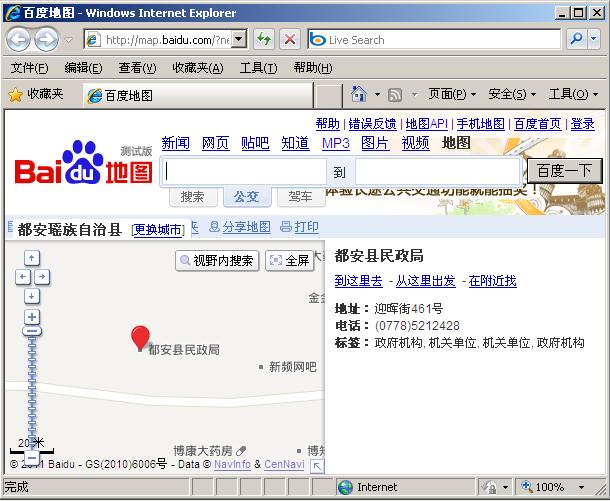This screenshot has width=610, height=501.
Task: Switch to the 驾车 driving mode
Action: pyautogui.click(x=300, y=197)
